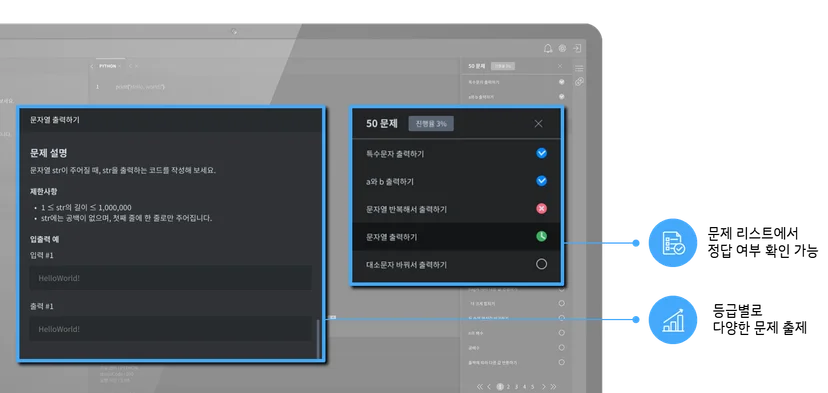828x393 pixels.
Task: Click the notification bell icon
Action: click(x=548, y=49)
